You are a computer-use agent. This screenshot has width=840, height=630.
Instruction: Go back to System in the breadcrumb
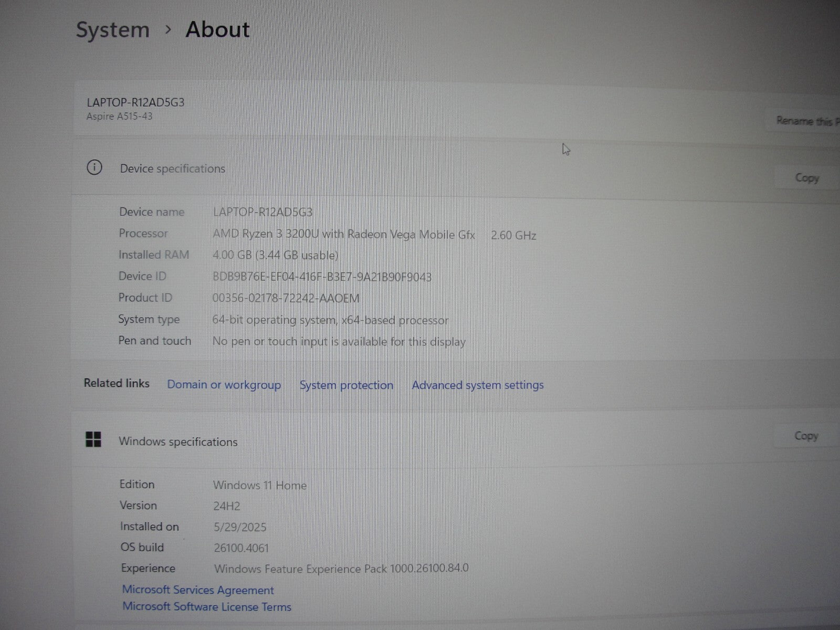pyautogui.click(x=113, y=29)
